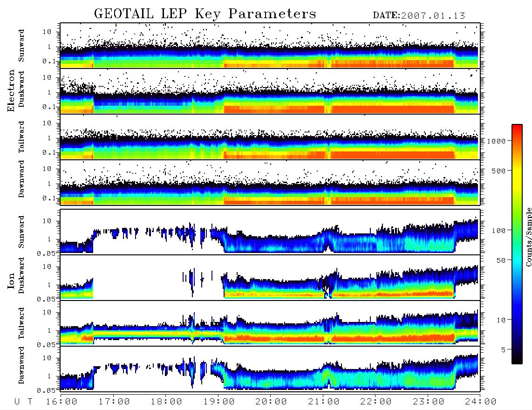Click the rainbow Counts/Sample color bar
This screenshot has height=410, width=532.
point(517,244)
